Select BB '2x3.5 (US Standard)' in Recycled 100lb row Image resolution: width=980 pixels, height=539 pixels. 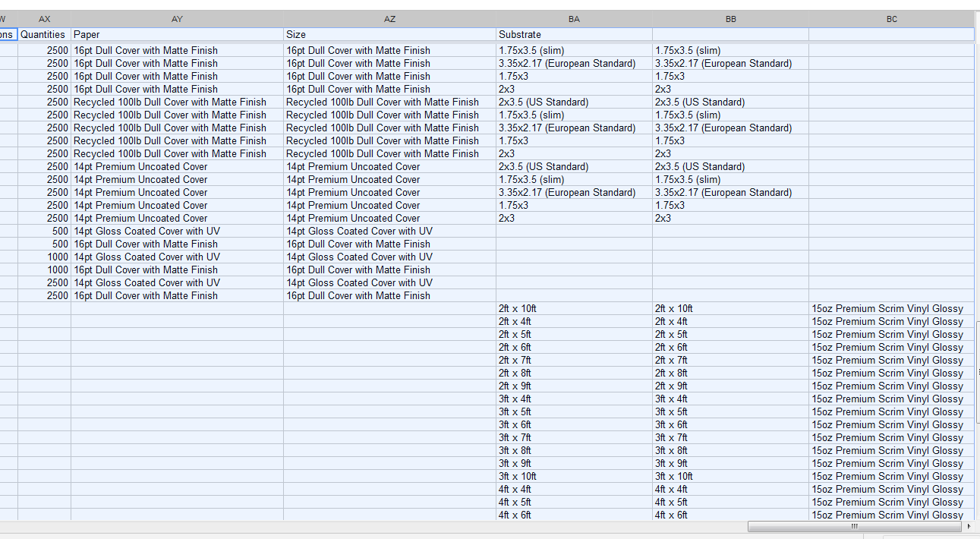730,102
